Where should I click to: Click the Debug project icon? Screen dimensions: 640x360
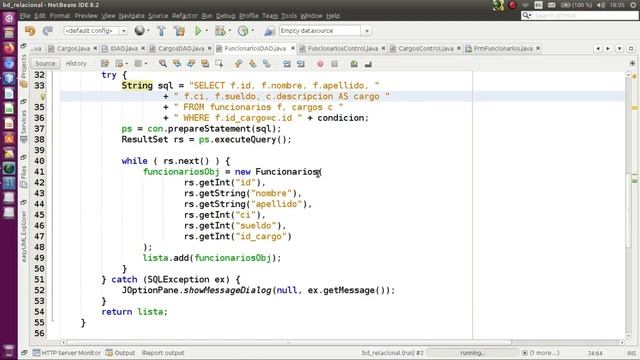[x=220, y=31]
